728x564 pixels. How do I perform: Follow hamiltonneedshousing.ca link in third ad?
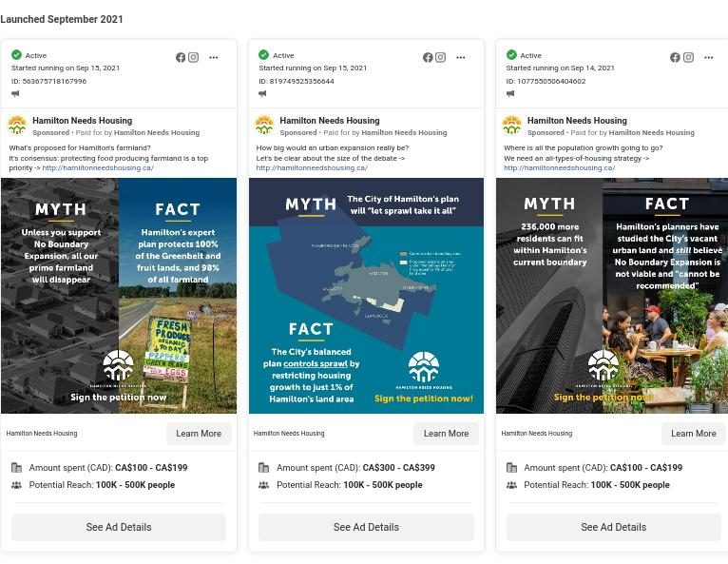point(559,168)
